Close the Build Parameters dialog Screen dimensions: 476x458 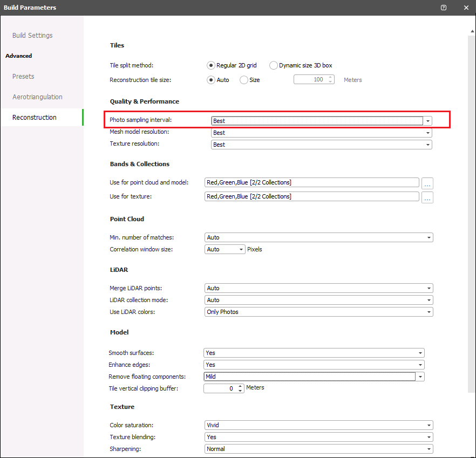point(466,8)
